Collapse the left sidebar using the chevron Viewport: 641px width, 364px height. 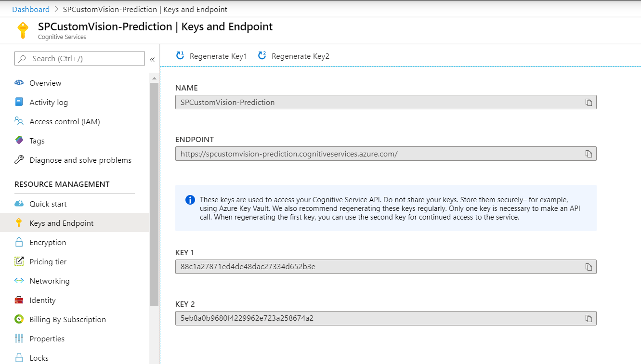(x=152, y=59)
